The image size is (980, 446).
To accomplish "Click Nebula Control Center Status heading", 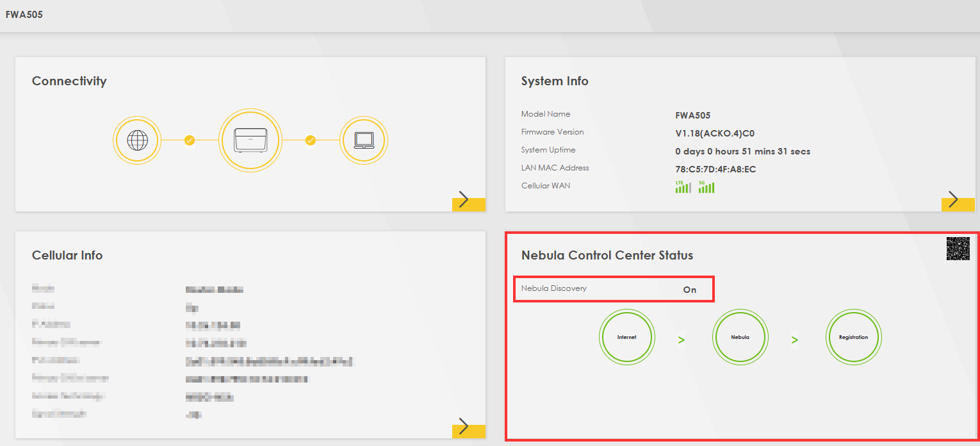I will coord(607,255).
